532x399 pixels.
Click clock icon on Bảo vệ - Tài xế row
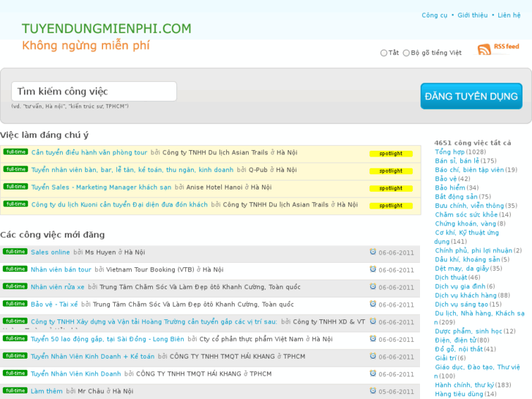(x=373, y=304)
